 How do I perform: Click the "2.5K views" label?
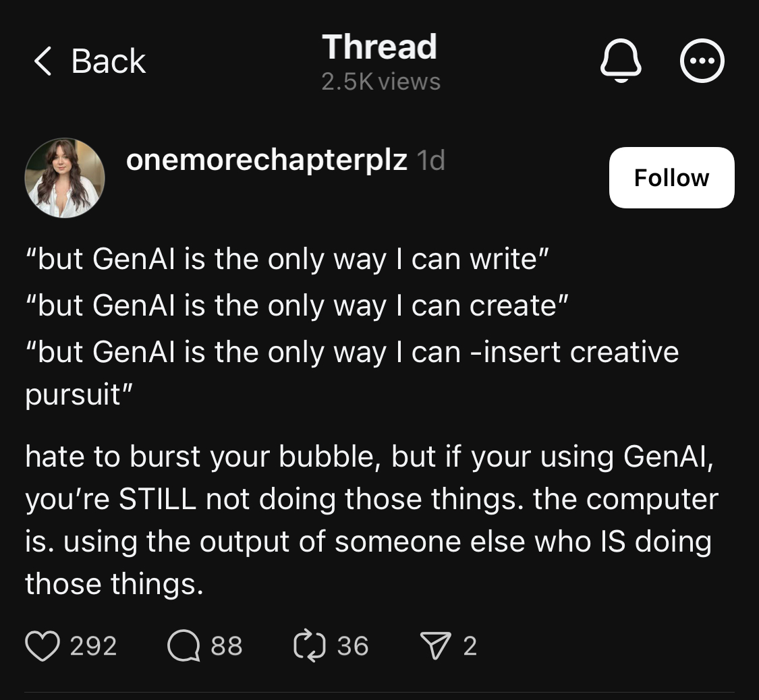(x=381, y=82)
